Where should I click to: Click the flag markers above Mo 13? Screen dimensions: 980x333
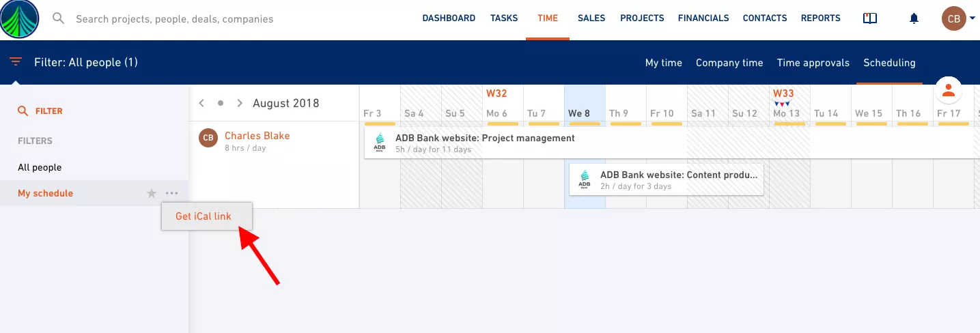click(783, 103)
